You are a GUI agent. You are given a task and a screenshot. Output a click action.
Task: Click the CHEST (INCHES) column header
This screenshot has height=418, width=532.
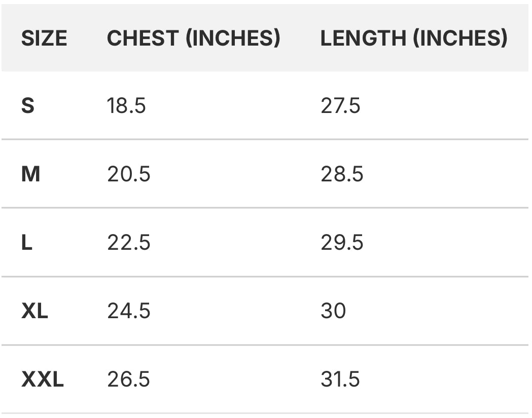pos(194,37)
